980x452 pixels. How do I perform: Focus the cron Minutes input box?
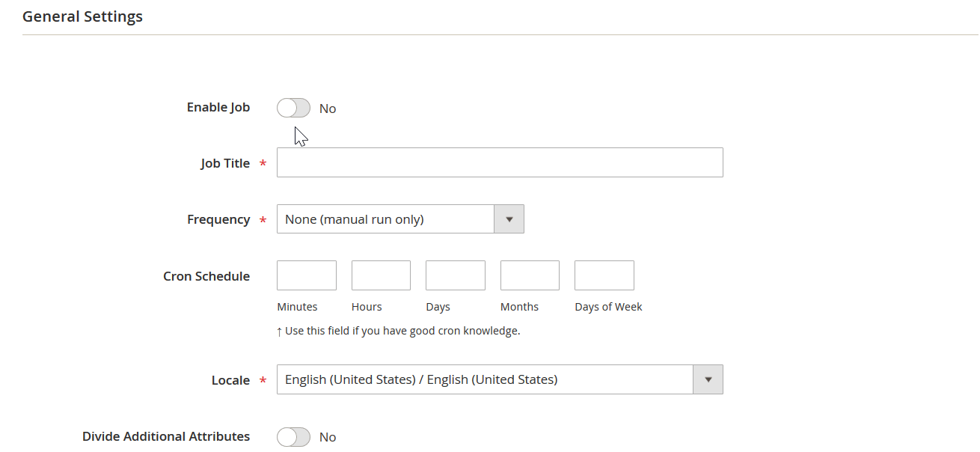pyautogui.click(x=307, y=275)
